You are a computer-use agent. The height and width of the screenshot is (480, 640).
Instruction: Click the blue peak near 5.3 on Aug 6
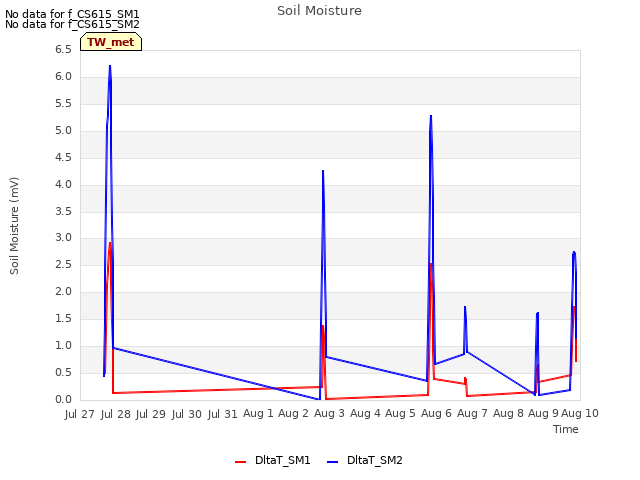[431, 116]
